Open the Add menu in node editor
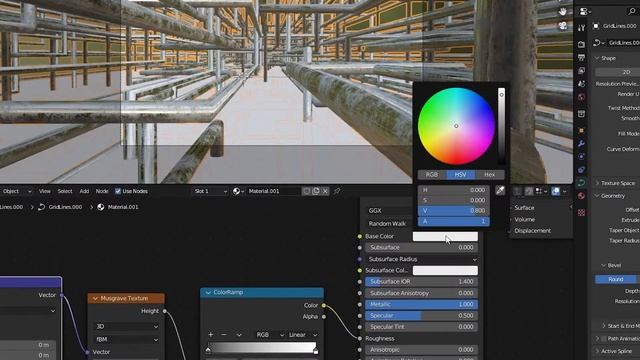 (84, 191)
